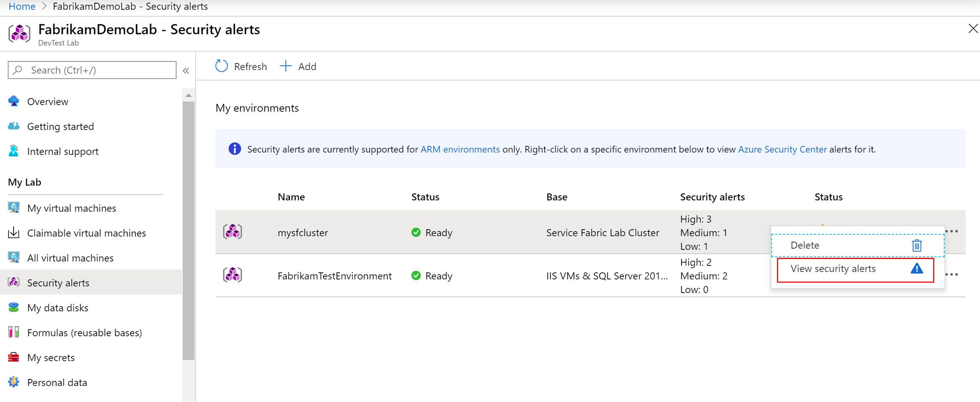Click the Security alerts column header
980x402 pixels.
tap(712, 197)
